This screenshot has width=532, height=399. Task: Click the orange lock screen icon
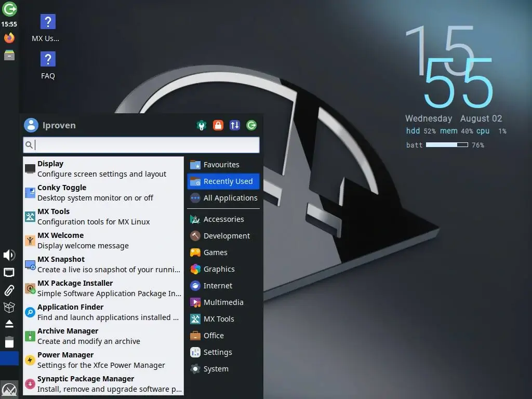pyautogui.click(x=218, y=125)
